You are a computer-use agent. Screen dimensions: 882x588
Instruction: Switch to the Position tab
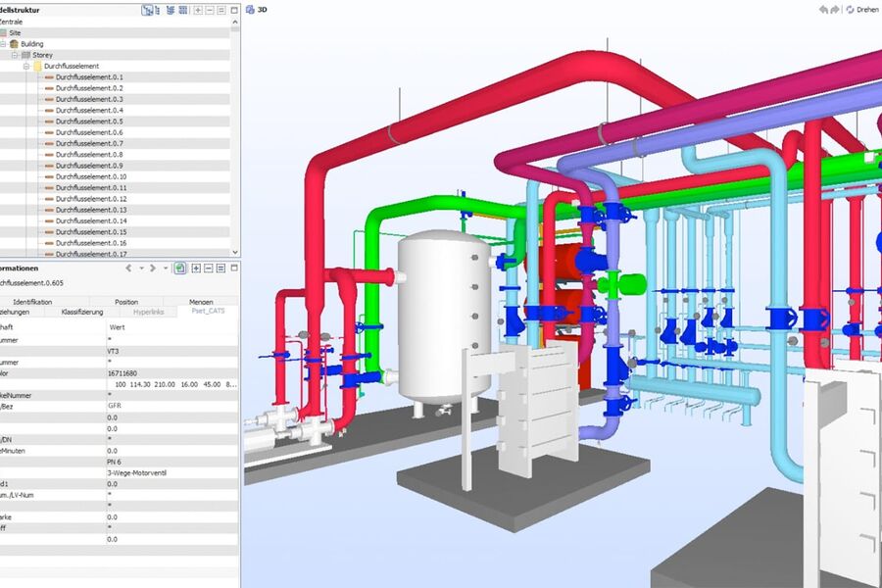(125, 302)
